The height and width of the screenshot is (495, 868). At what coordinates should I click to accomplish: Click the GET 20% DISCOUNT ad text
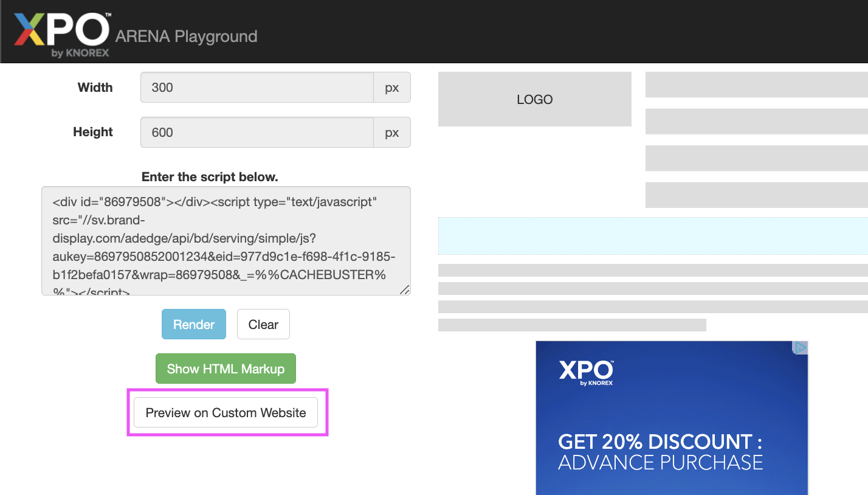660,441
